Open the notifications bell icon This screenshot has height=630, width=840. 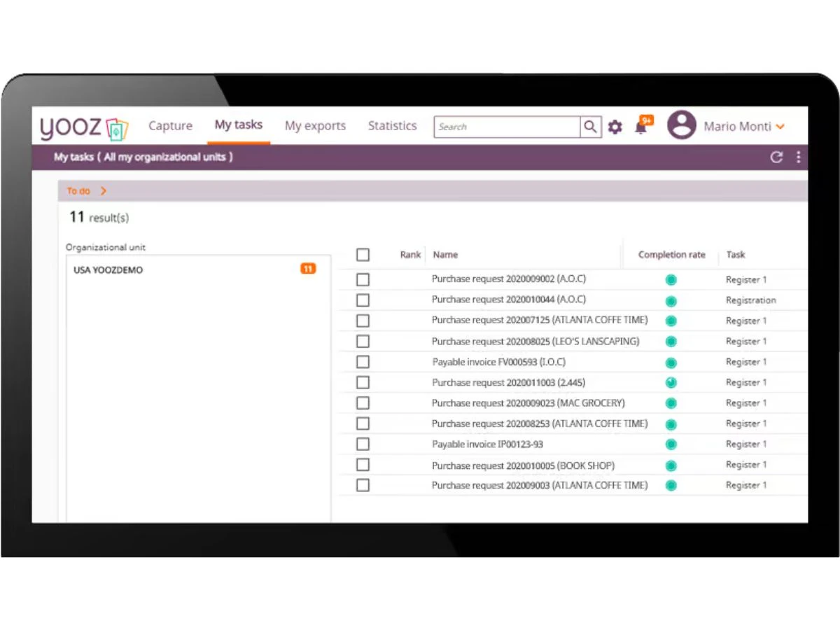point(640,127)
